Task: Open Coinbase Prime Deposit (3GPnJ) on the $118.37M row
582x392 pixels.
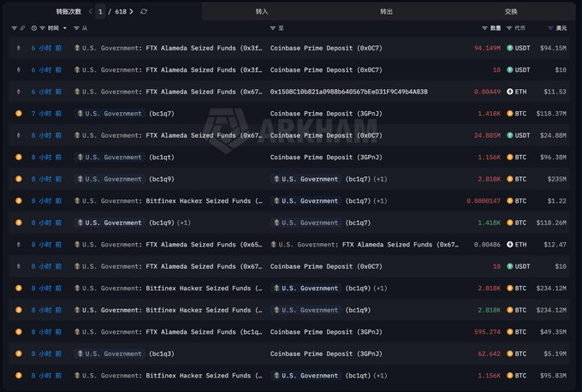Action: pyautogui.click(x=326, y=114)
